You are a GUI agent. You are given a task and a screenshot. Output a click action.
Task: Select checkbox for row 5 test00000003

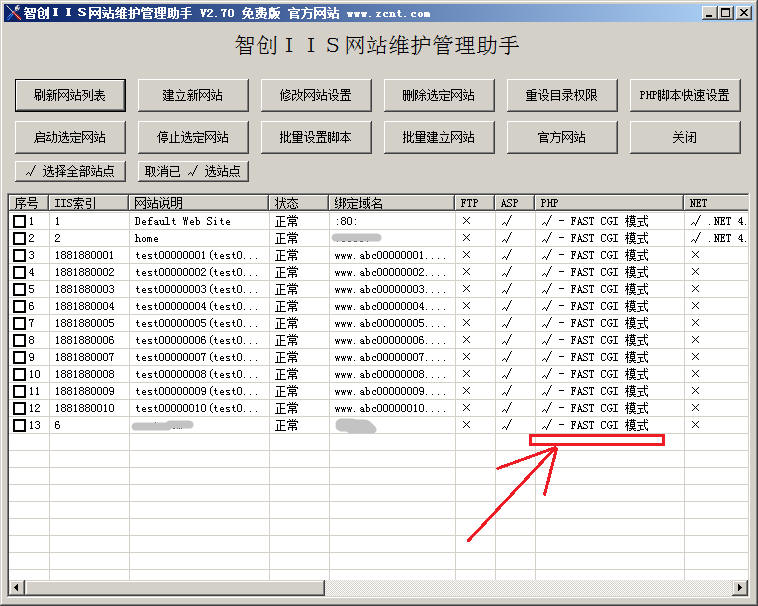coord(19,289)
